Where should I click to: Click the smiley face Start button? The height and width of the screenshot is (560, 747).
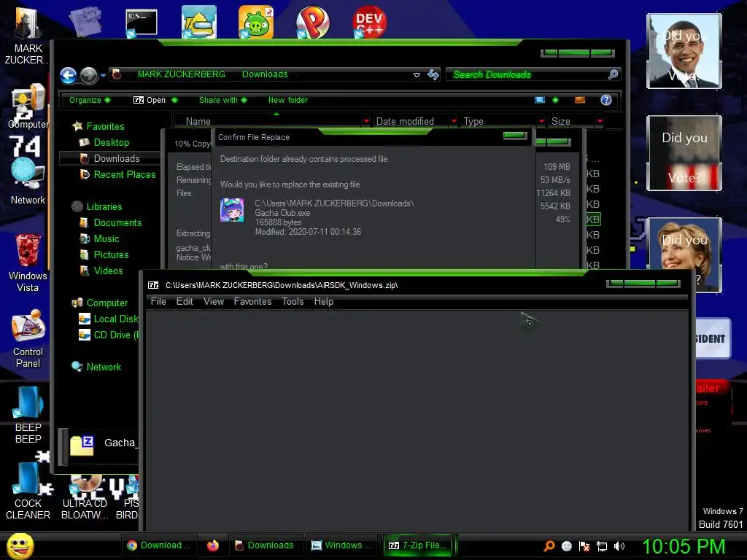(x=20, y=545)
